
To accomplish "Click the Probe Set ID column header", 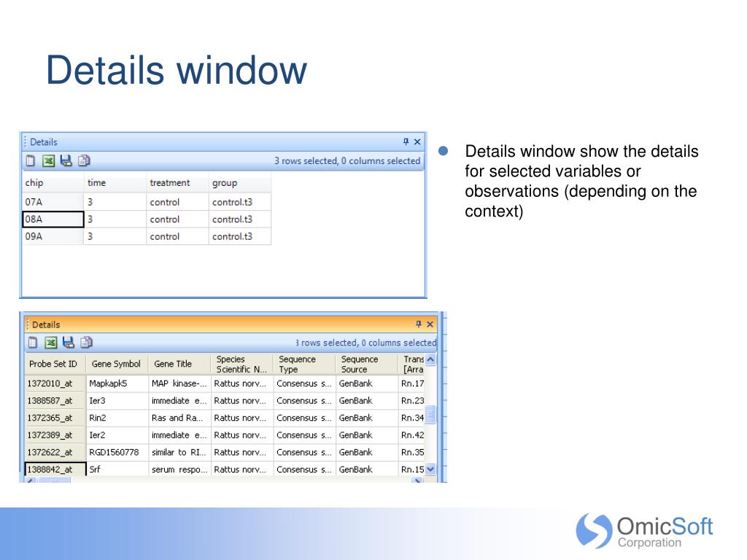I will click(55, 364).
